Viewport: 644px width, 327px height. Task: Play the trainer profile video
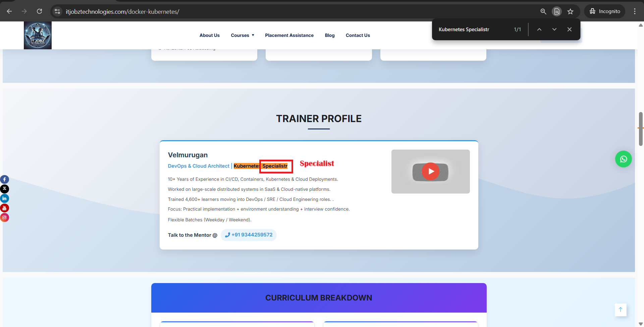[430, 171]
